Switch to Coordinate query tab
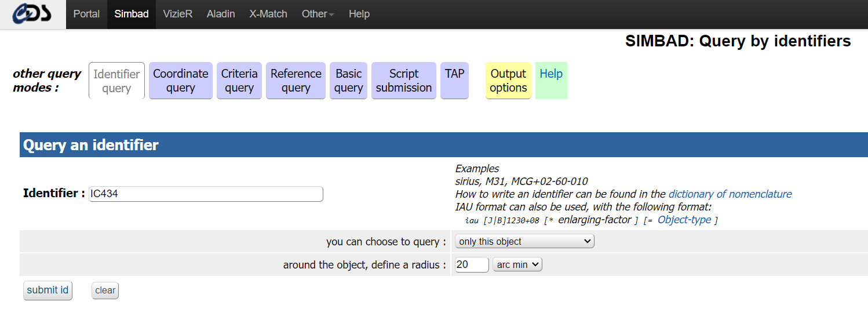868x312 pixels. pos(181,81)
